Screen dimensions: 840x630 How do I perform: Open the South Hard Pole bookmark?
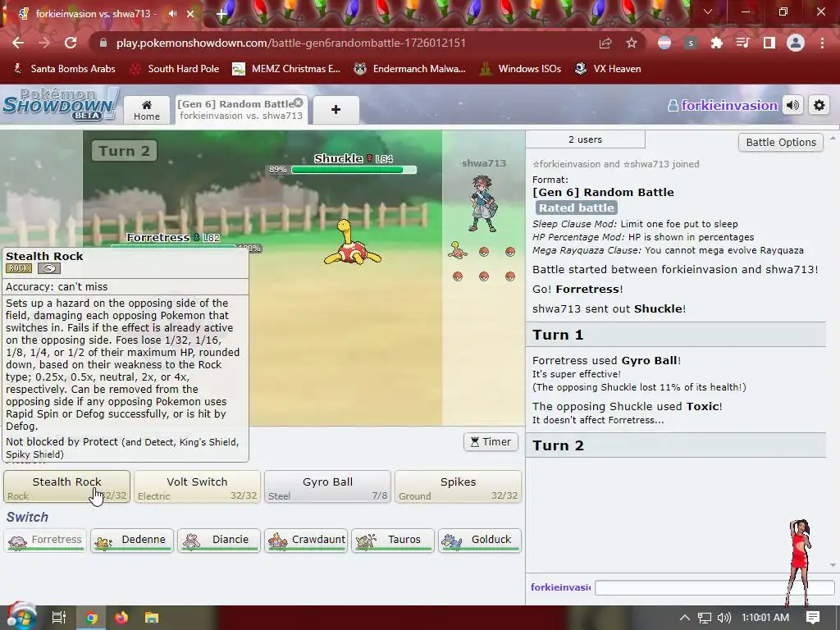tap(176, 69)
